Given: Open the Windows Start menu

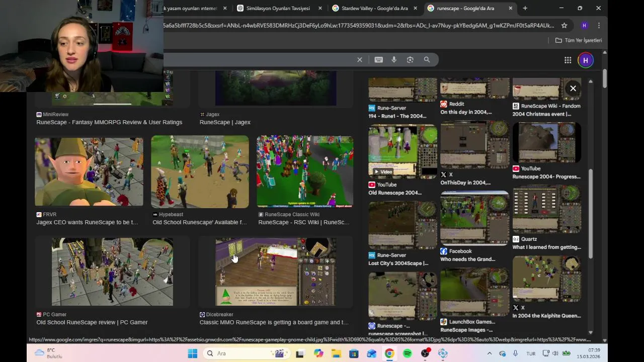Looking at the screenshot, I should point(193,353).
